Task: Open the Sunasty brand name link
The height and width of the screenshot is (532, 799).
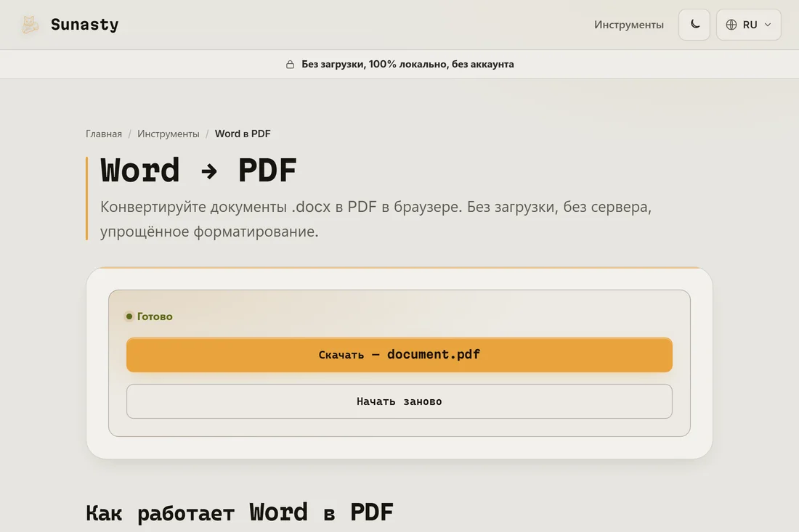Action: pos(84,25)
